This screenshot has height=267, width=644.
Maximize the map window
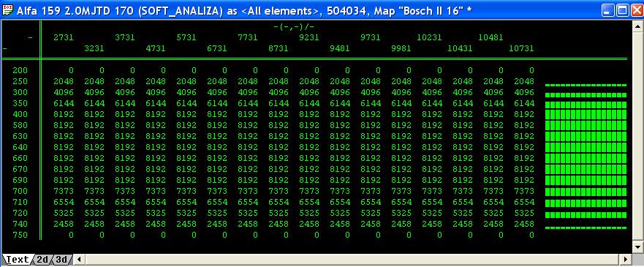pyautogui.click(x=621, y=10)
